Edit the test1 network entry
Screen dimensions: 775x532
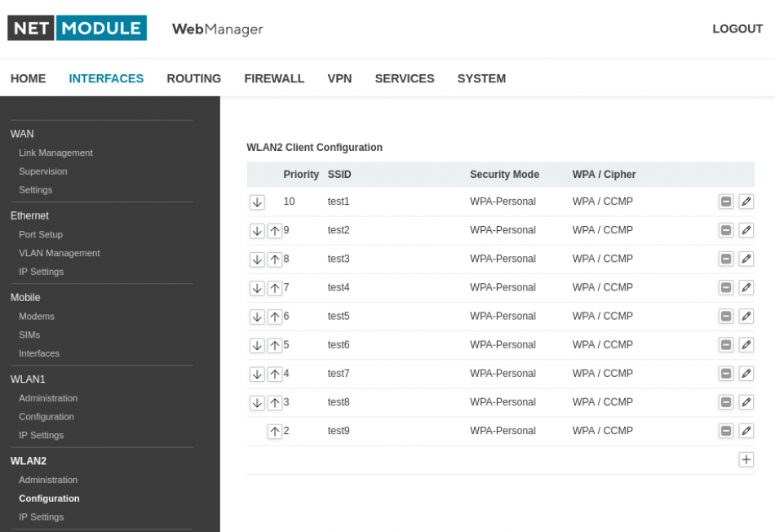(746, 202)
